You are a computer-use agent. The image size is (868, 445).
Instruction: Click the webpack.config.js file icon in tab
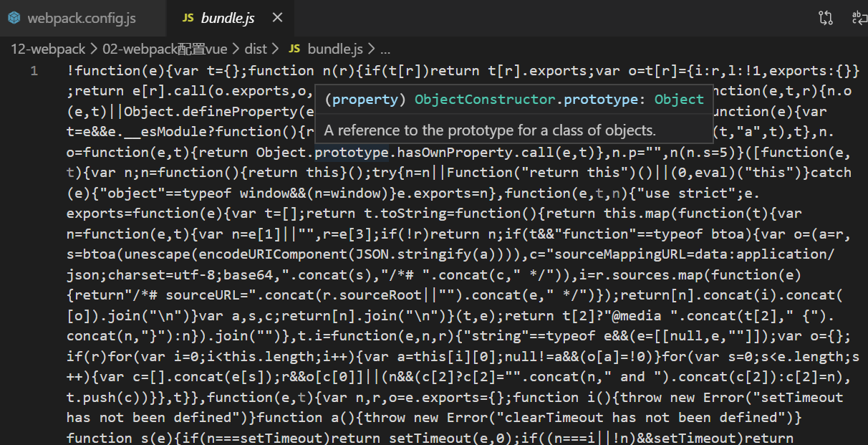(14, 19)
